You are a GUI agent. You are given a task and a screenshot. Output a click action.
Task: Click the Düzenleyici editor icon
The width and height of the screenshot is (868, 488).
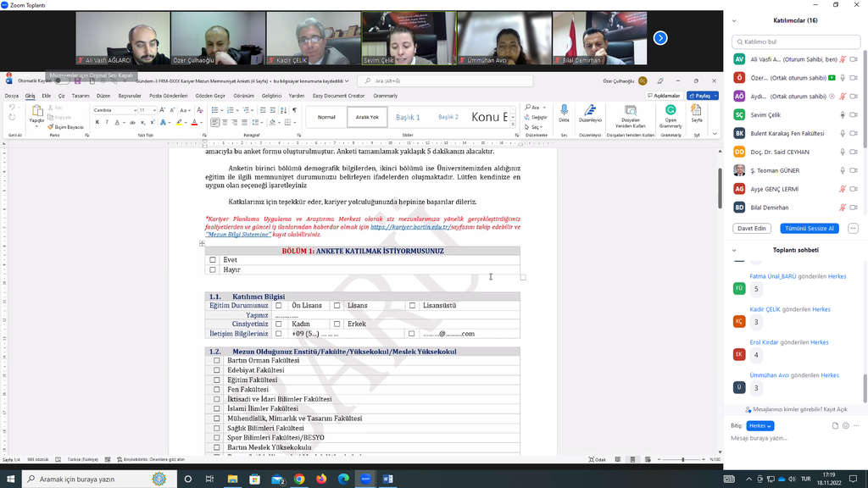coord(590,112)
